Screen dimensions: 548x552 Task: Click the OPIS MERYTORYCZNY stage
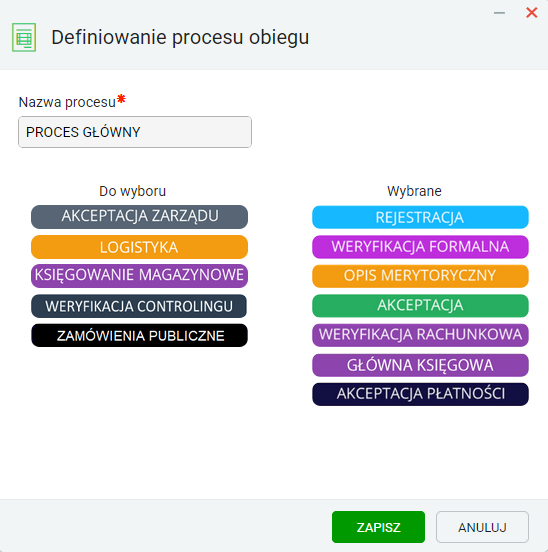click(420, 276)
